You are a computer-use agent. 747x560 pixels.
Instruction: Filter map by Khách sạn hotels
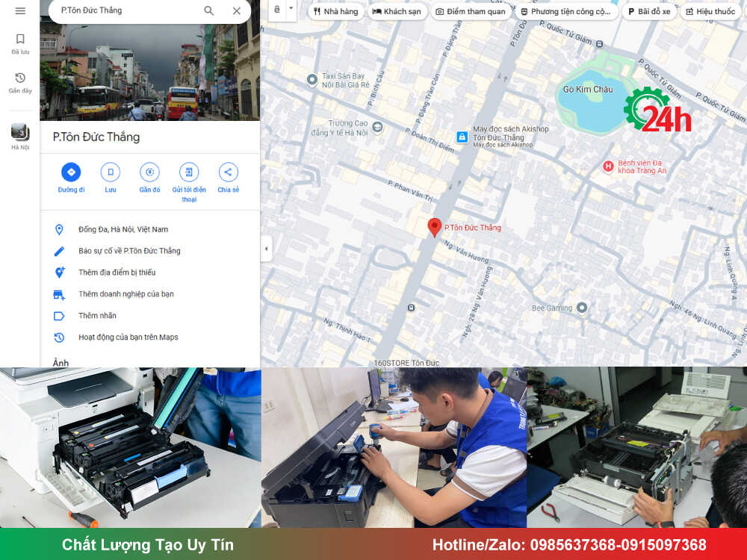pos(397,11)
